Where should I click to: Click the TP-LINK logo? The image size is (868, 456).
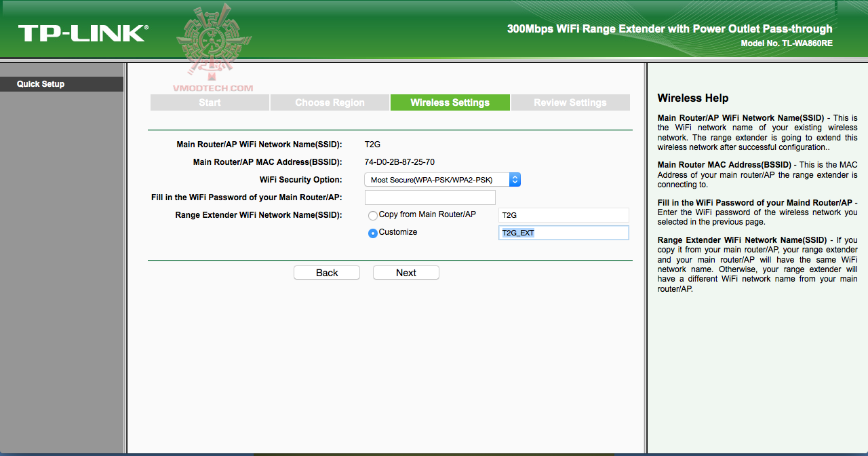(x=83, y=34)
